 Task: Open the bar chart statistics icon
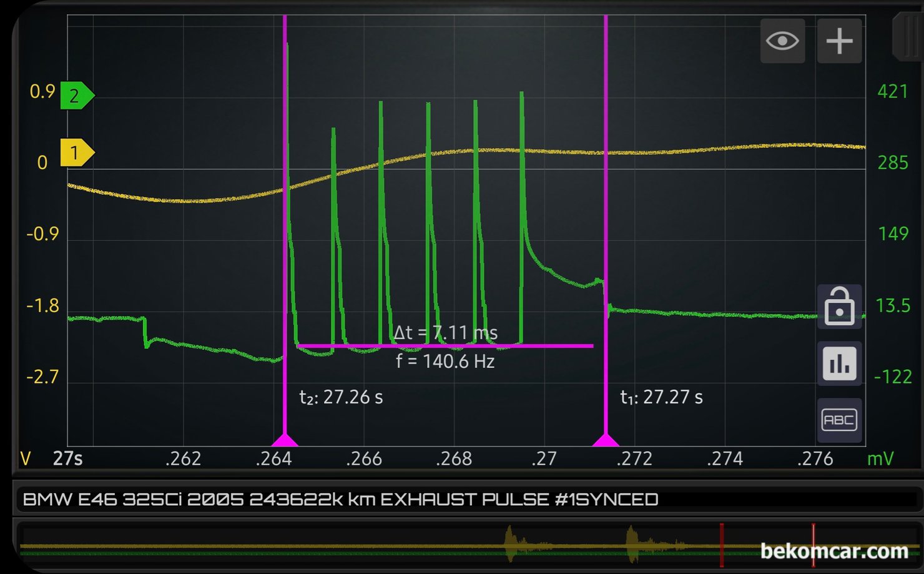pyautogui.click(x=839, y=364)
